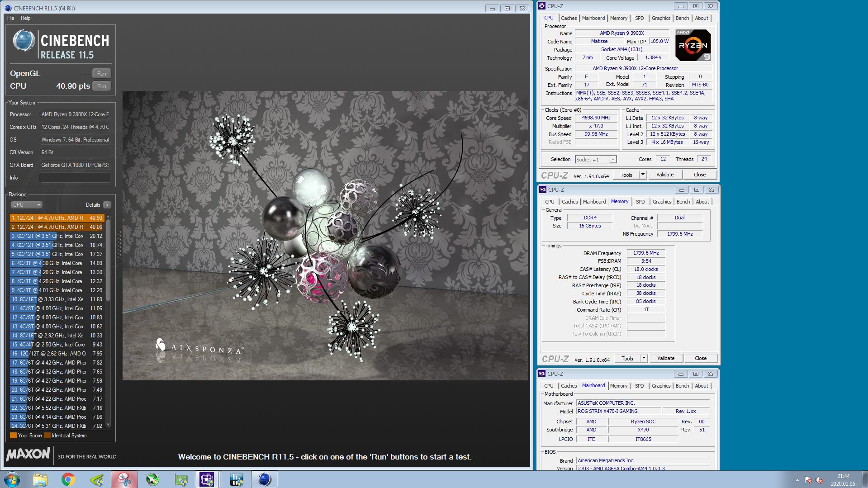This screenshot has width=868, height=488.
Task: Open the Action Center flag icon in the tray
Action: [x=808, y=480]
